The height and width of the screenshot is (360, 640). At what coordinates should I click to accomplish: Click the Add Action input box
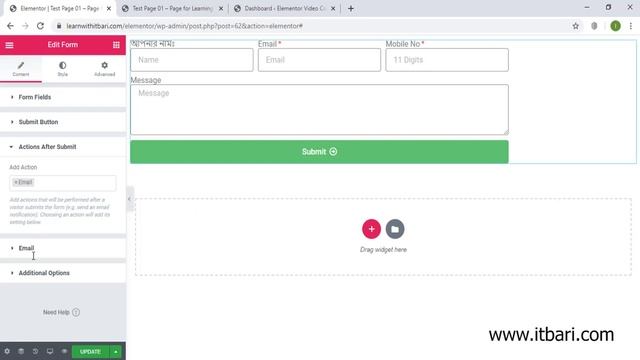click(62, 183)
